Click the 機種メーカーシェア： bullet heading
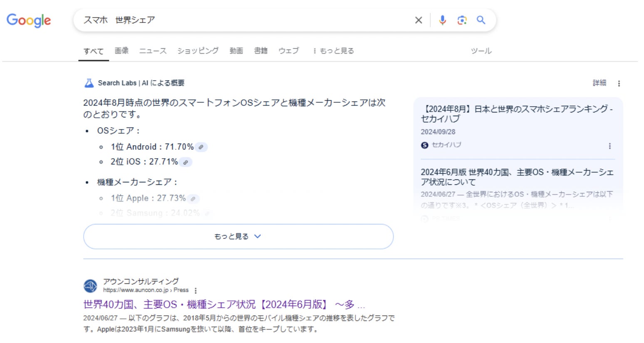The width and height of the screenshot is (644, 343). coord(137,182)
